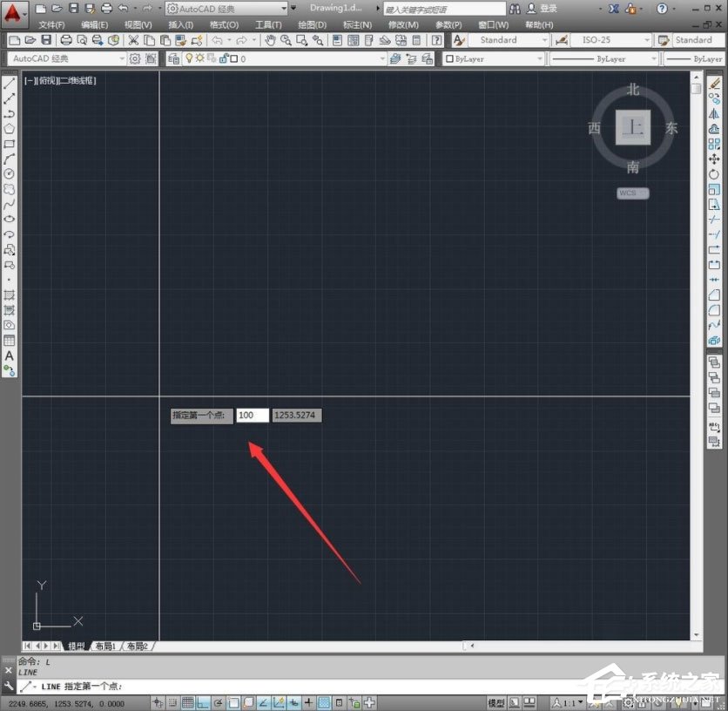
Task: Select the Erase tool
Action: coord(714,84)
